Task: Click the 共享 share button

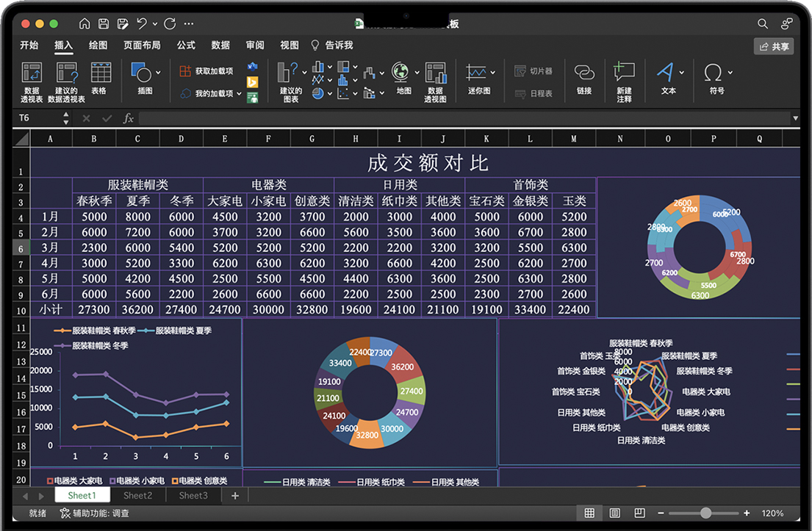Action: [x=774, y=46]
